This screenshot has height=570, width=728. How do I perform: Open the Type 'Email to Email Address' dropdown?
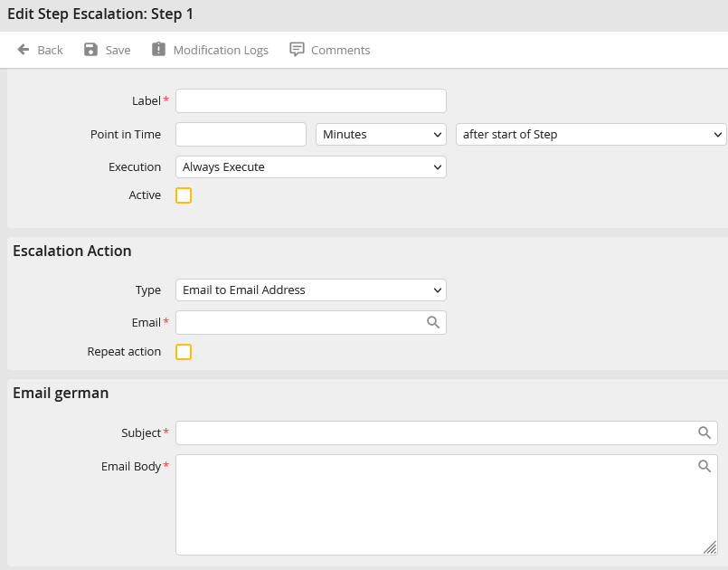(310, 290)
